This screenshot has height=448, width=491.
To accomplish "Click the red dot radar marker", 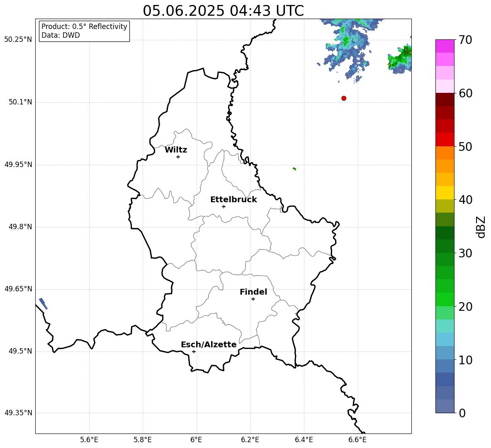I will [344, 98].
